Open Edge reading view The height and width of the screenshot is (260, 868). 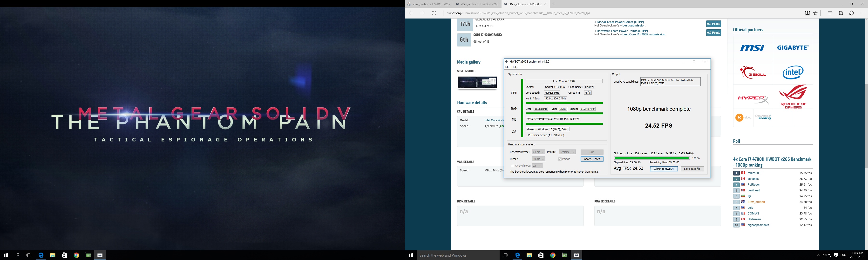[x=807, y=13]
